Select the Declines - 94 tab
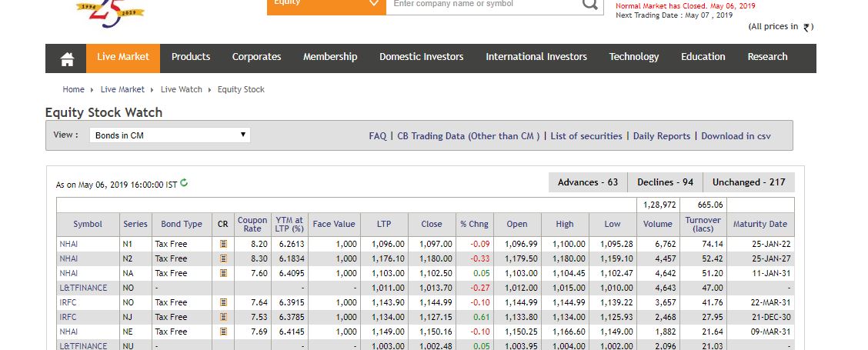 (665, 182)
